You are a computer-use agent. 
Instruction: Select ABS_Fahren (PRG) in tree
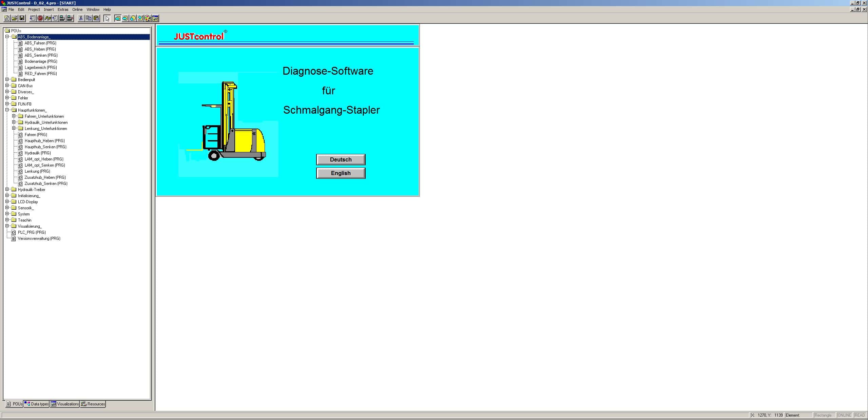[x=40, y=43]
